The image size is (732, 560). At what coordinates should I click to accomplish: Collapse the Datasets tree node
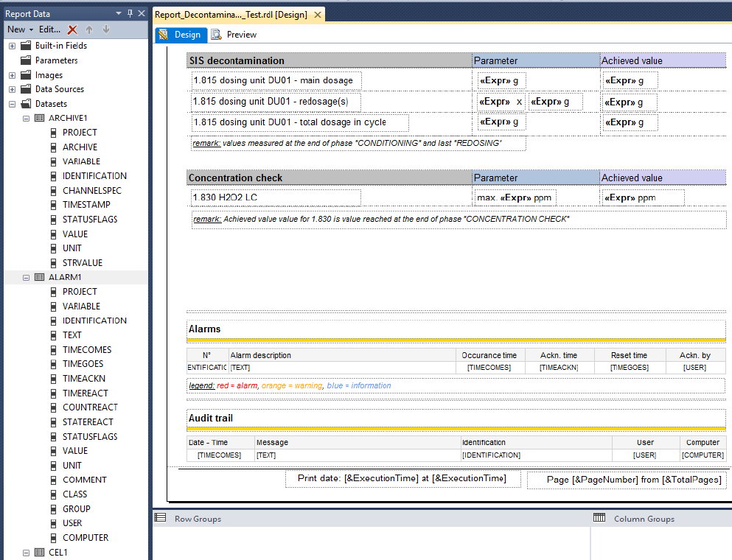(12, 104)
